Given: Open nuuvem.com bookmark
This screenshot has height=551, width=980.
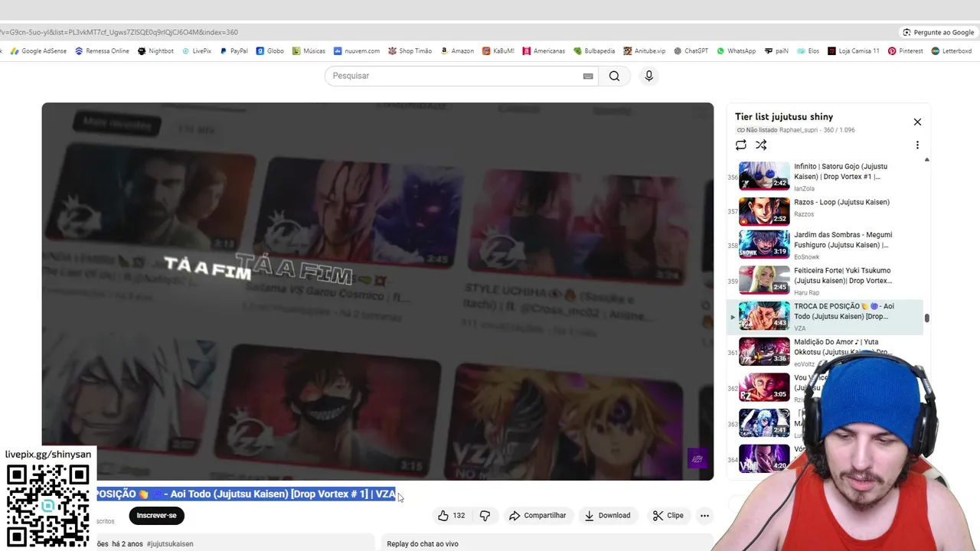Looking at the screenshot, I should tap(357, 51).
